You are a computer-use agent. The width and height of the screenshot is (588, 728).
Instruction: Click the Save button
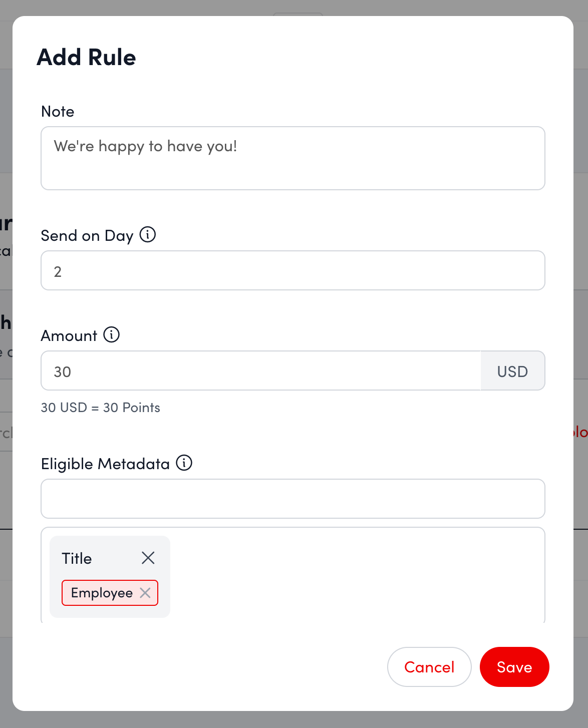click(x=514, y=667)
